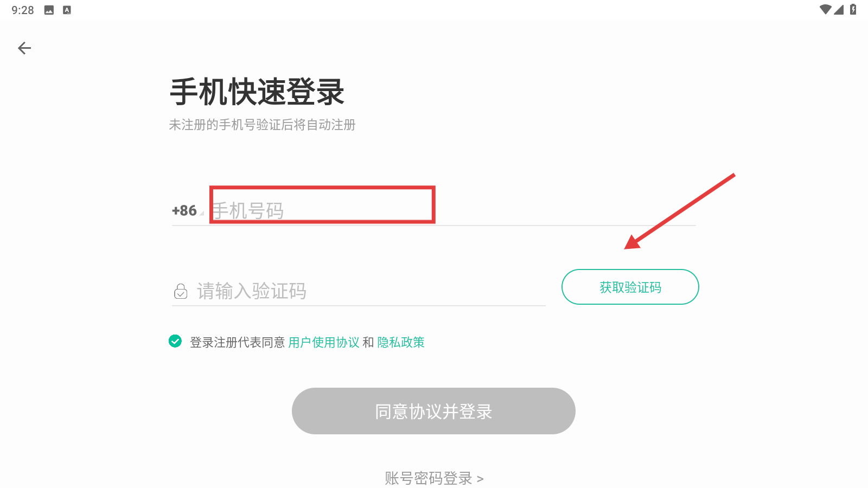
Task: Focus the 请输入验证码 input field
Action: click(x=369, y=291)
